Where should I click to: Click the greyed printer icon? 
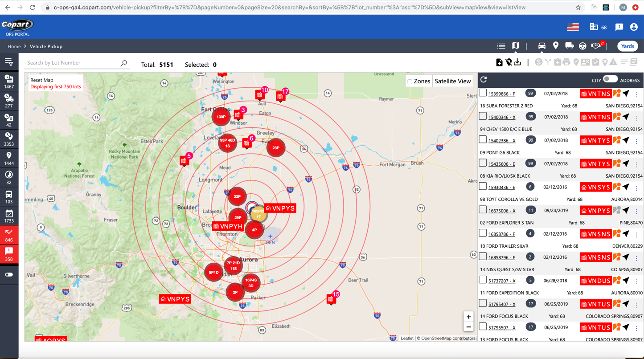[566, 62]
